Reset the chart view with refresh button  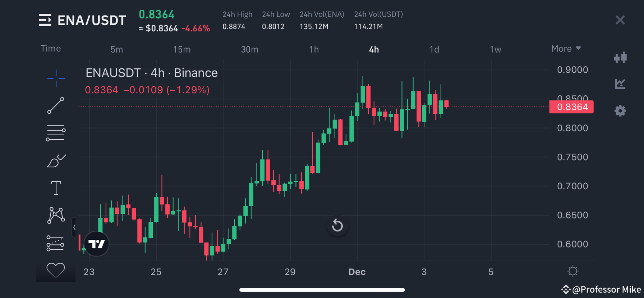tap(337, 226)
